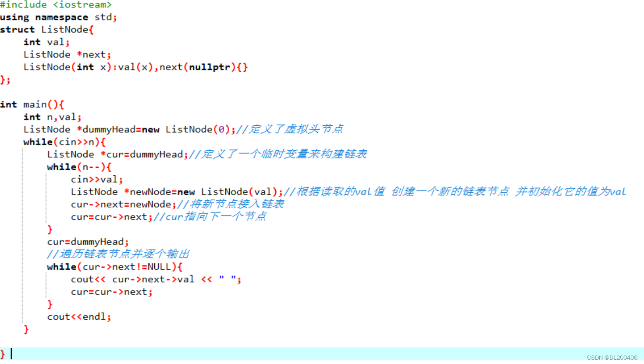Click 'ListNode *cur=dummyHead;' statement
This screenshot has height=364, width=644.
(x=117, y=155)
